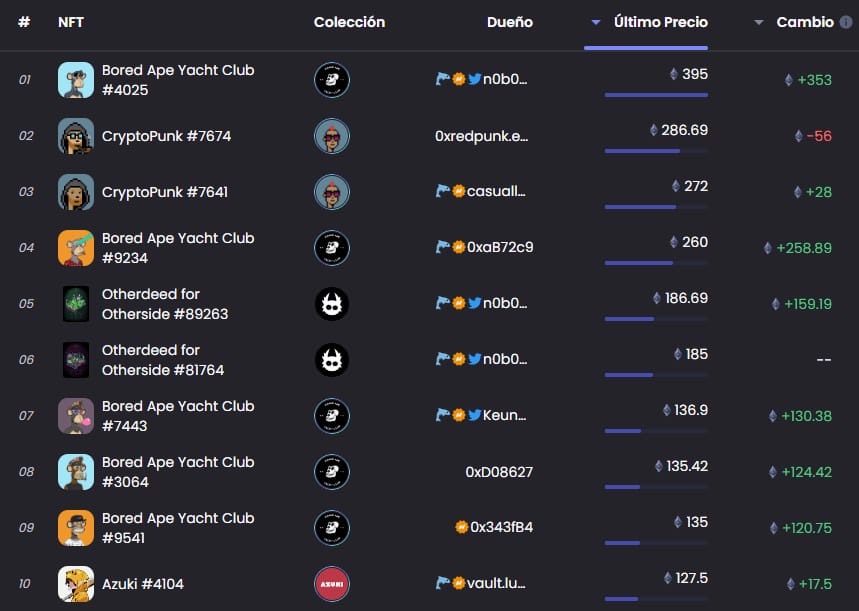Image resolution: width=859 pixels, height=611 pixels.
Task: Open the Azuki collection icon
Action: pyautogui.click(x=332, y=584)
